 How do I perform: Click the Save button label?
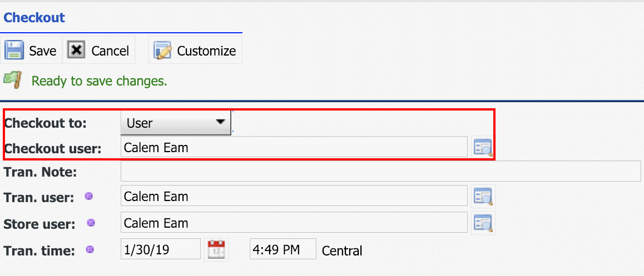pyautogui.click(x=43, y=51)
